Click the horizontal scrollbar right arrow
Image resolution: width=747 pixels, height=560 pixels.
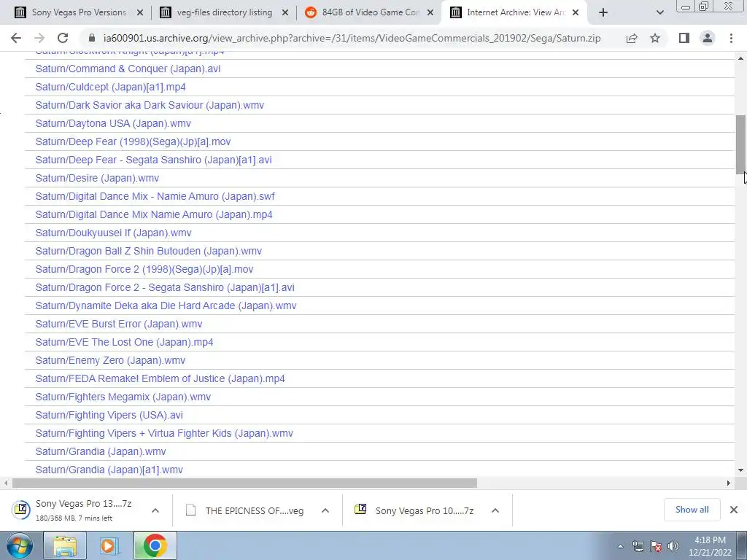pos(729,483)
